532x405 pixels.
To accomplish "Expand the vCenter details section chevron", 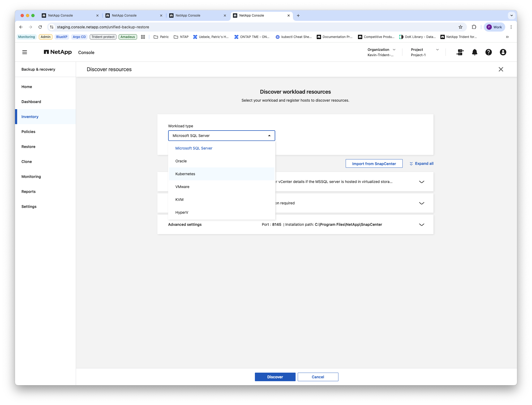I will pos(421,182).
